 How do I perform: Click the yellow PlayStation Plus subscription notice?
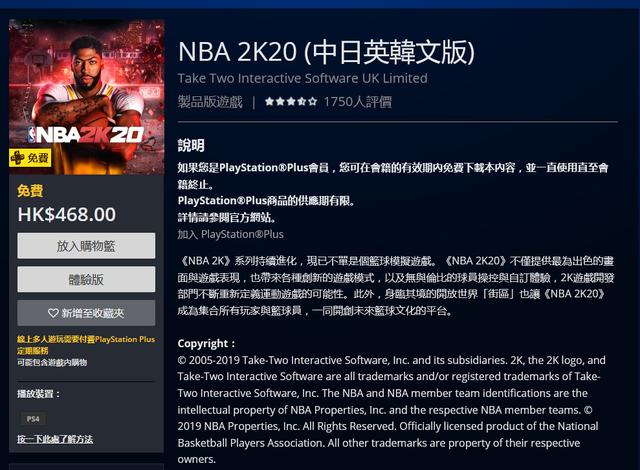86,345
